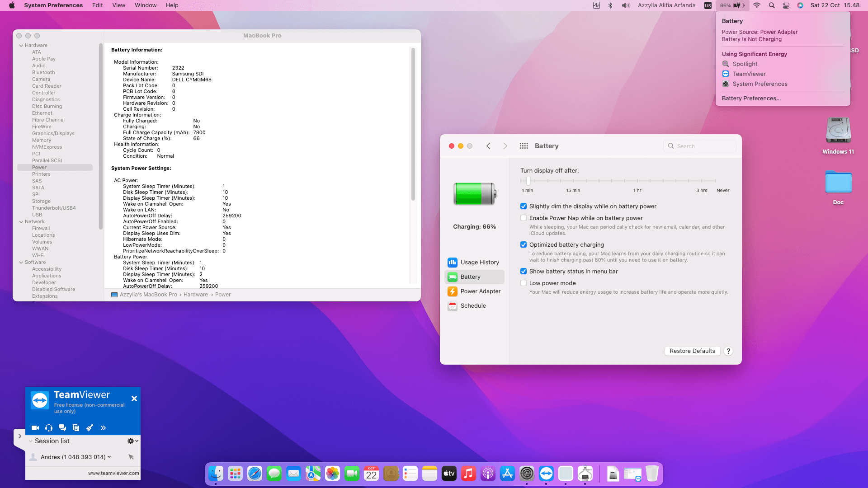Close the TeamViewer session panel
This screenshot has height=488, width=868.
tap(134, 399)
